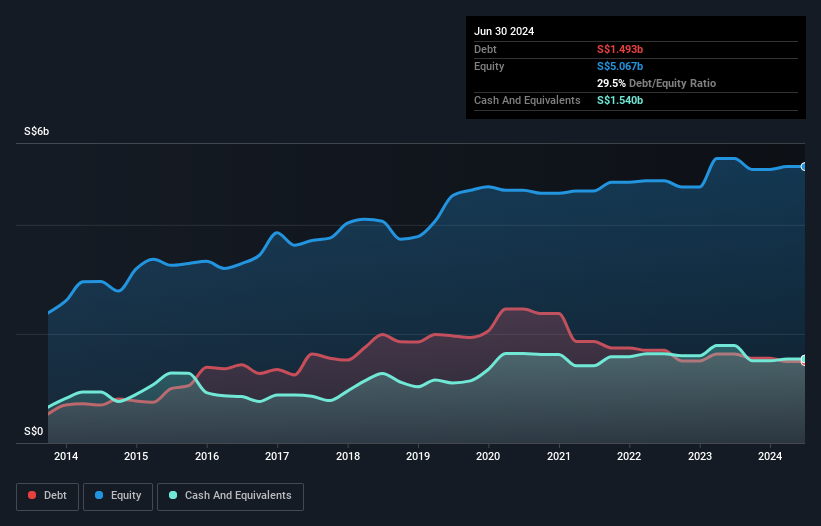Click the red Debt legend dot
821x526 pixels.
click(x=32, y=495)
